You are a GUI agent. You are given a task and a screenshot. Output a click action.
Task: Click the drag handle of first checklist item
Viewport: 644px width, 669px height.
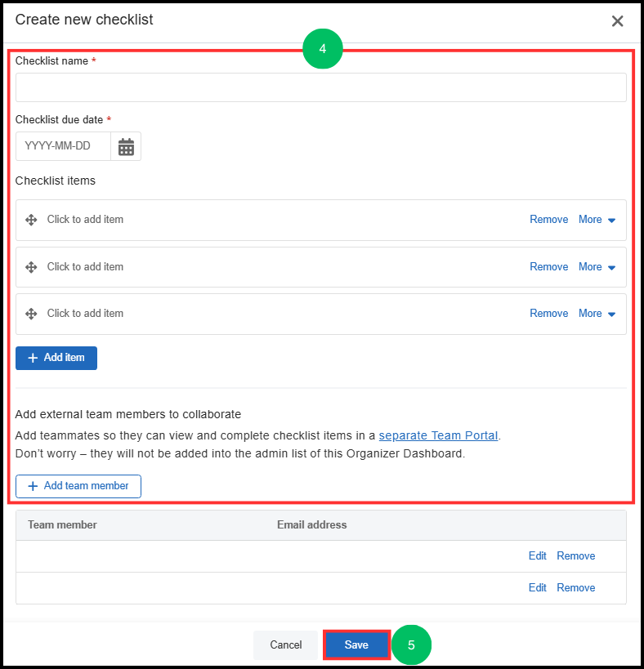pyautogui.click(x=31, y=221)
